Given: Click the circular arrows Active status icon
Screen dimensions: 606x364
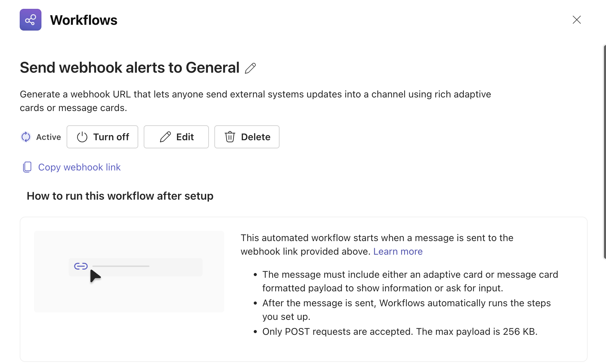Looking at the screenshot, I should [26, 137].
